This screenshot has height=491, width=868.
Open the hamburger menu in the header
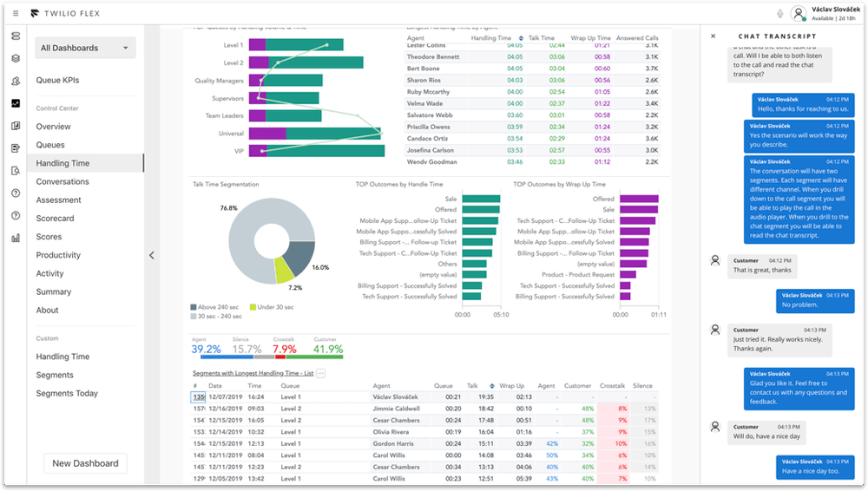[x=16, y=13]
